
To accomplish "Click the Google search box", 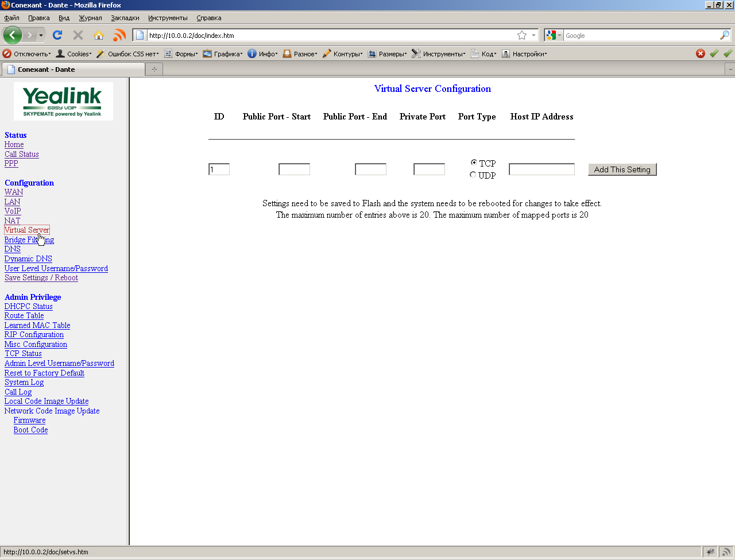I will (641, 36).
